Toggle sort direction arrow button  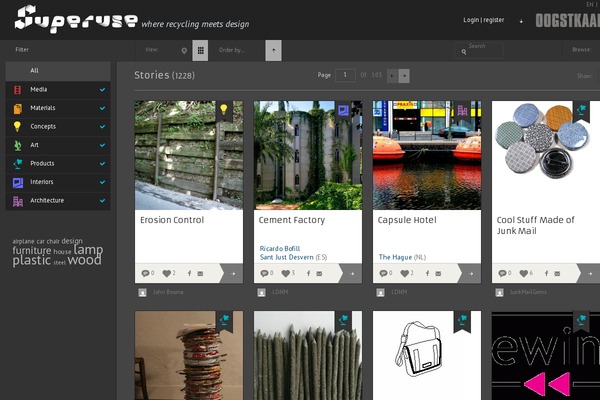coord(274,51)
